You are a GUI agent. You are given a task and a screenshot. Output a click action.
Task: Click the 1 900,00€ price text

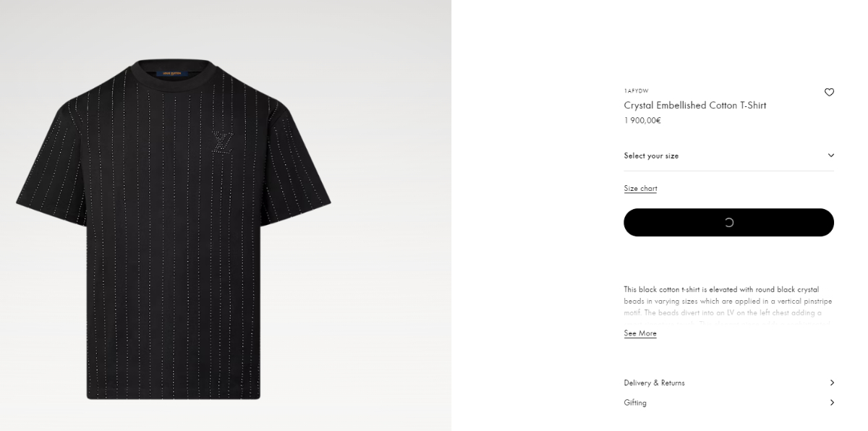click(642, 121)
